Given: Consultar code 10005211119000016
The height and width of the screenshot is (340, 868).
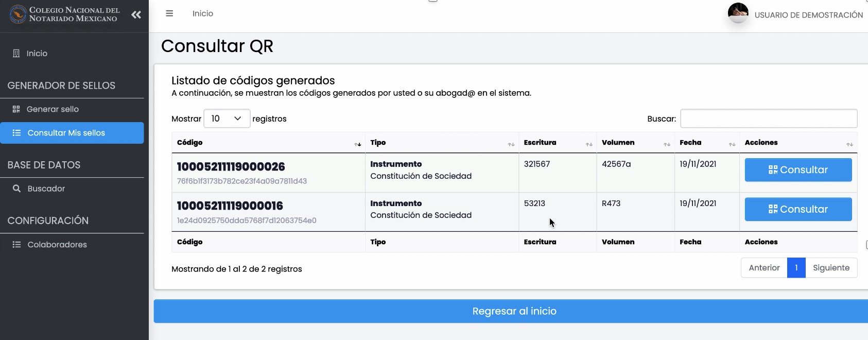Looking at the screenshot, I should tap(798, 209).
